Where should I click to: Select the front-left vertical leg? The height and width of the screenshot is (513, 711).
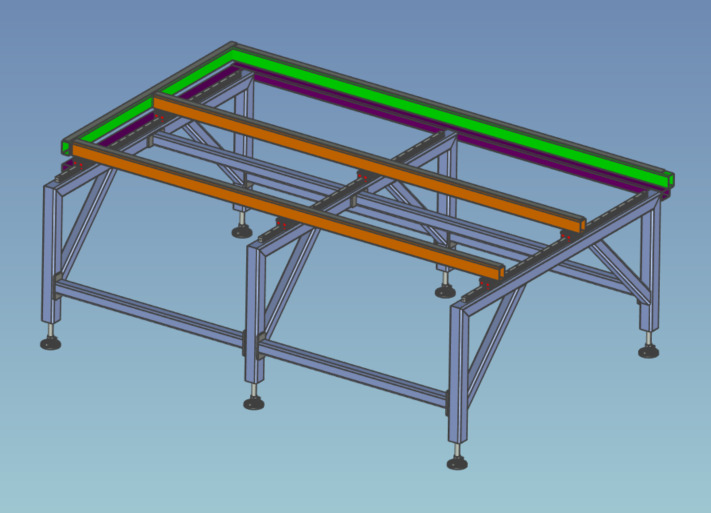click(x=50, y=250)
